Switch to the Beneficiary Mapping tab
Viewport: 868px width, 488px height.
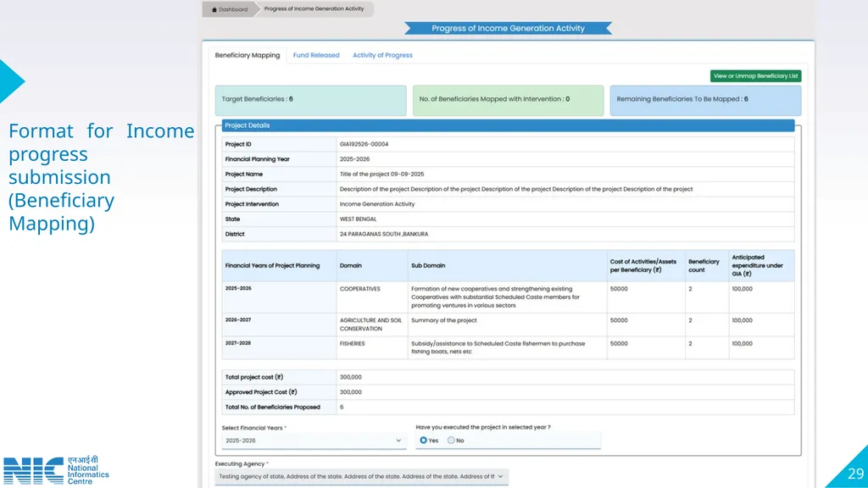tap(248, 55)
